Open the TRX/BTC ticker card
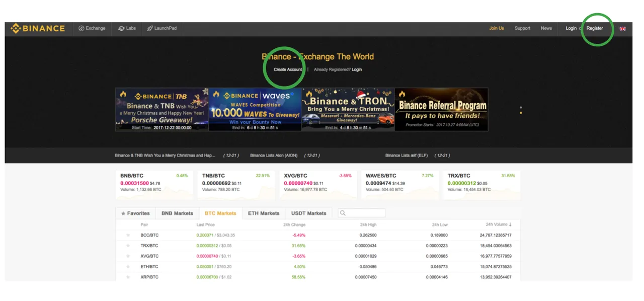The height and width of the screenshot is (301, 644). [481, 185]
